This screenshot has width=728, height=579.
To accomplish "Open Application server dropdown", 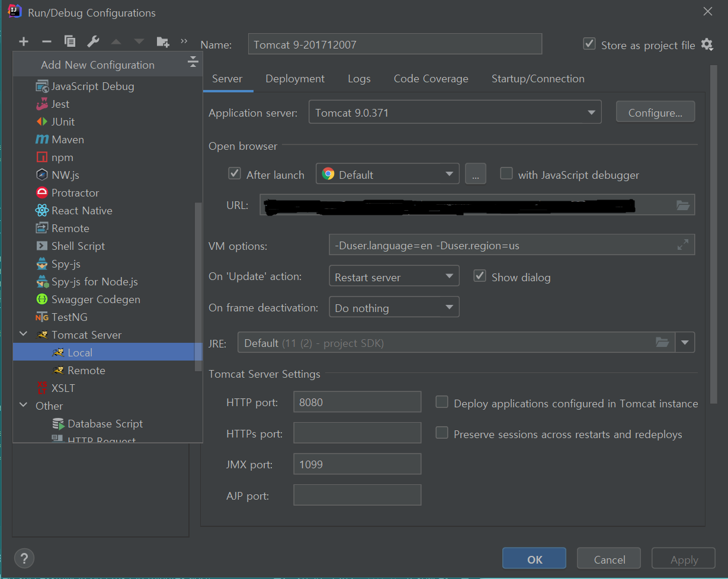I will (x=455, y=112).
